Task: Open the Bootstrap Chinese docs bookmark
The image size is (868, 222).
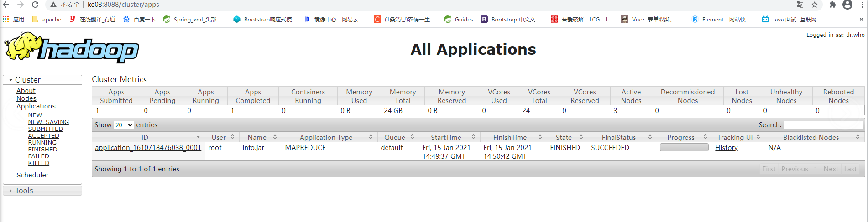Action: 510,19
